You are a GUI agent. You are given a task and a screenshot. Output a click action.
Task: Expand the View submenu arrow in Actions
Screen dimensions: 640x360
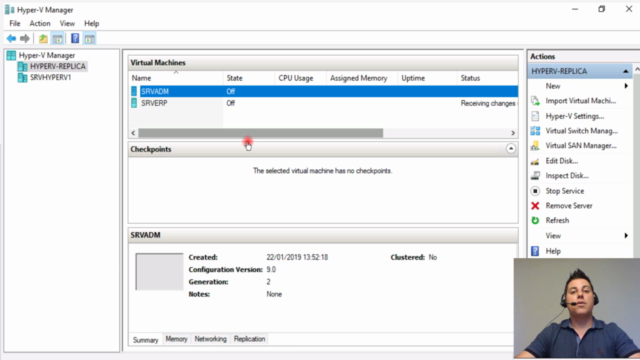[x=626, y=236]
